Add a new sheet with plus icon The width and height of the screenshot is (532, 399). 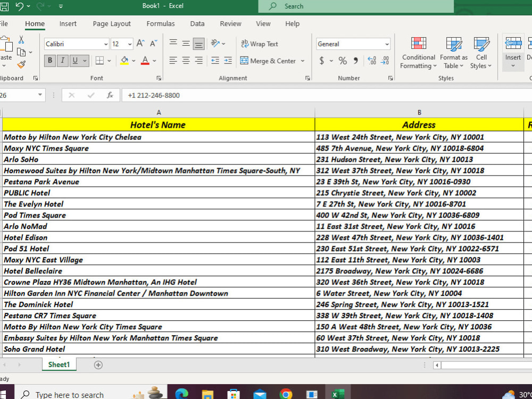pos(98,365)
